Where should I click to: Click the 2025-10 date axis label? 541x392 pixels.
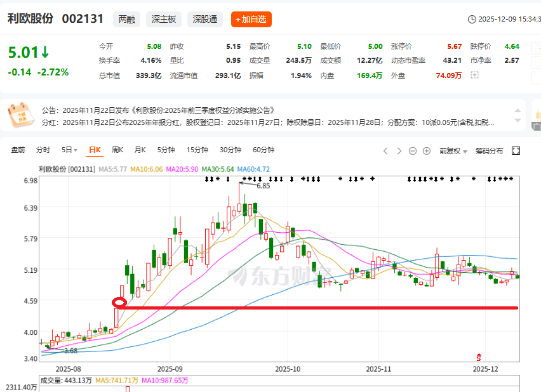tap(288, 369)
